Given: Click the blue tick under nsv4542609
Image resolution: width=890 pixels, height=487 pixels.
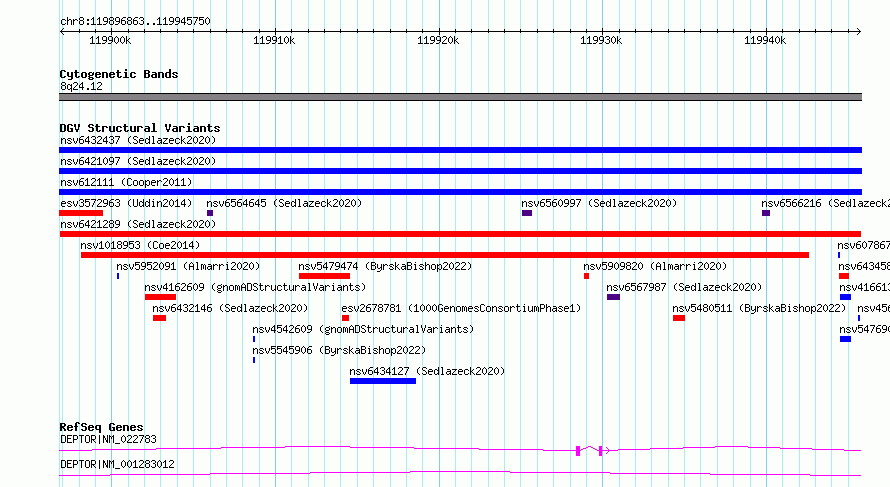Looking at the screenshot, I should tap(254, 339).
